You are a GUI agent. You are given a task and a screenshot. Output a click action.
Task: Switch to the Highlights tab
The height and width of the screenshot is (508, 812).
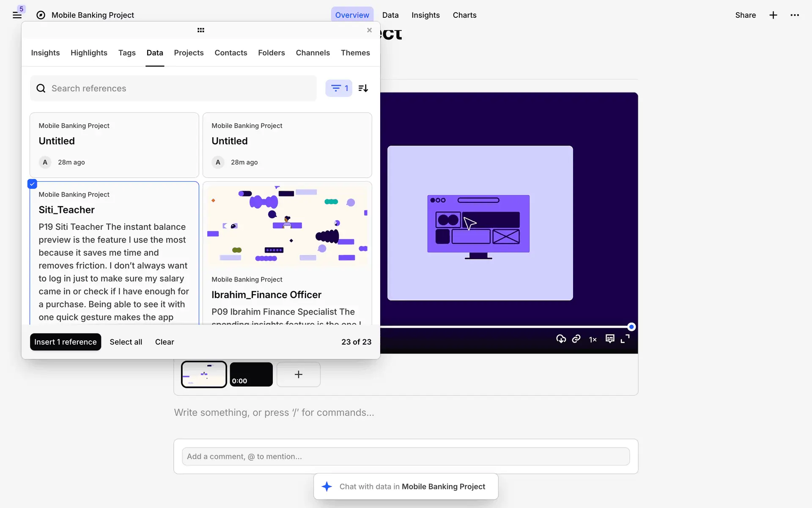(89, 53)
